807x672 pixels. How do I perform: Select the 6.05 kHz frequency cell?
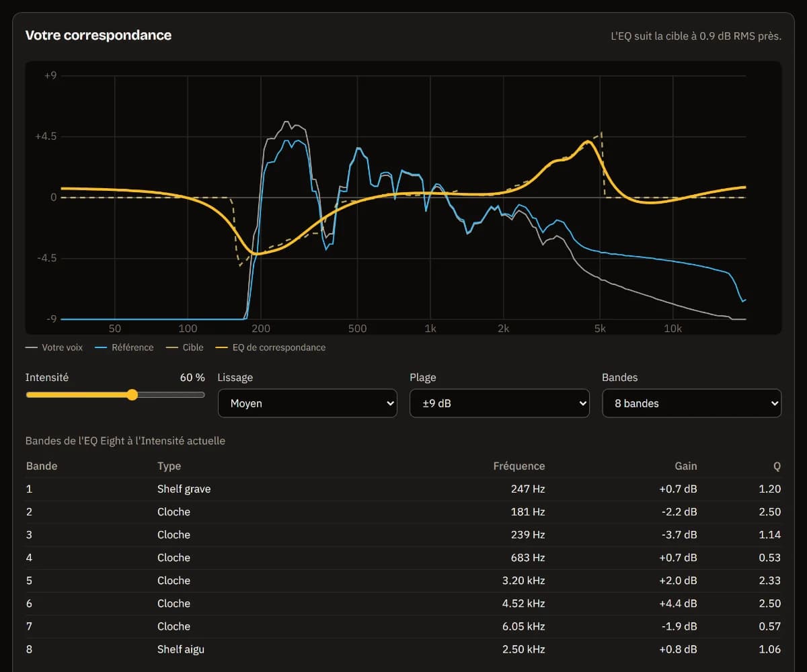[x=523, y=626]
